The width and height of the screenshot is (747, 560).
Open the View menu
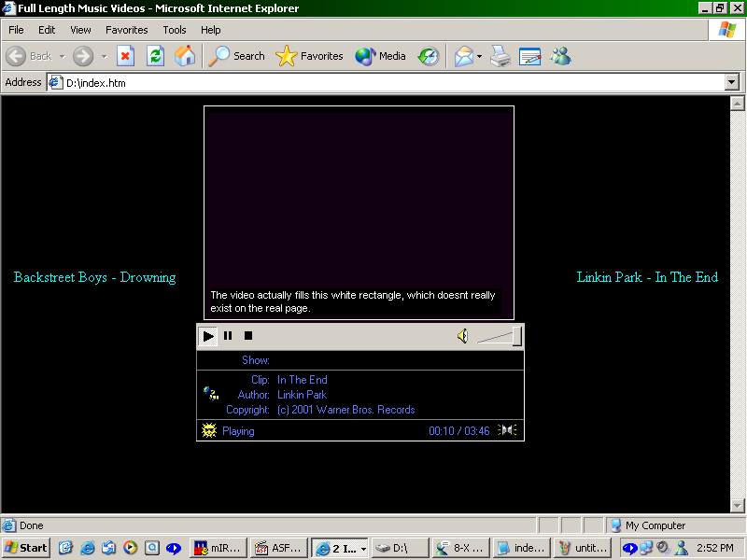(x=80, y=30)
